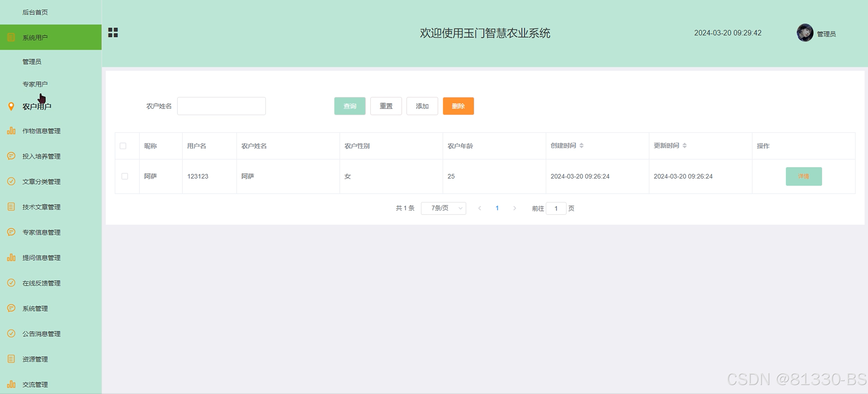Select 管理员 in the sidebar submenu
868x394 pixels.
click(x=32, y=62)
